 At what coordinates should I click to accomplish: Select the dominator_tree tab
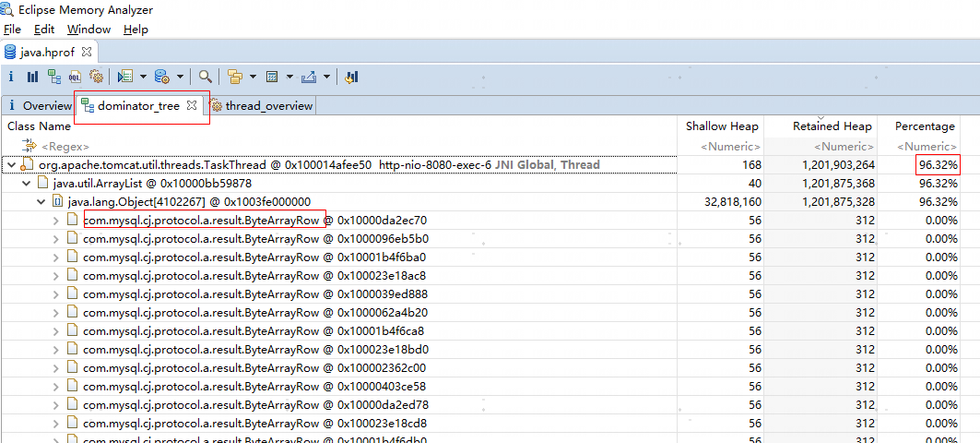[x=139, y=106]
